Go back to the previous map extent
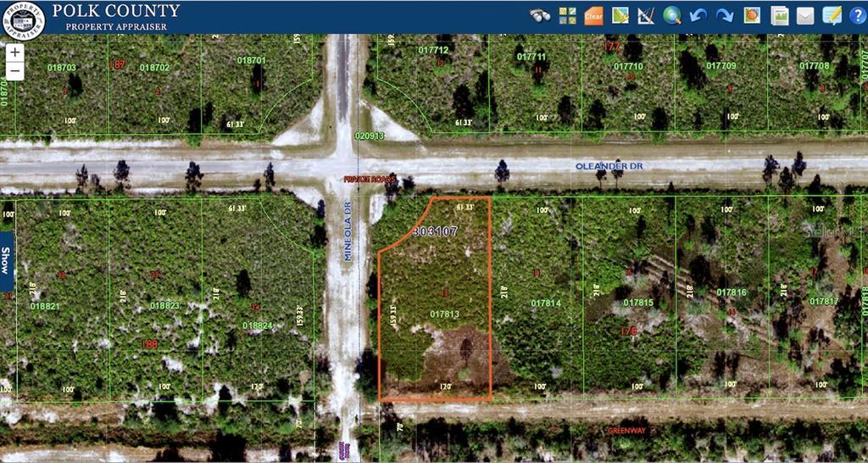Screen dimensions: 868x463 [698, 15]
